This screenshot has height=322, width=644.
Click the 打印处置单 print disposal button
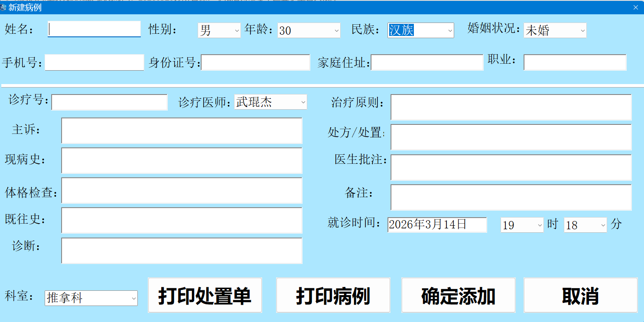pos(205,295)
